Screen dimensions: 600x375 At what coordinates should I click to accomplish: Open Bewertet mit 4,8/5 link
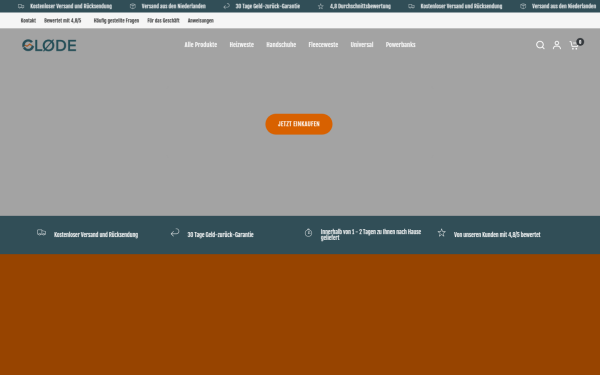[x=63, y=21]
